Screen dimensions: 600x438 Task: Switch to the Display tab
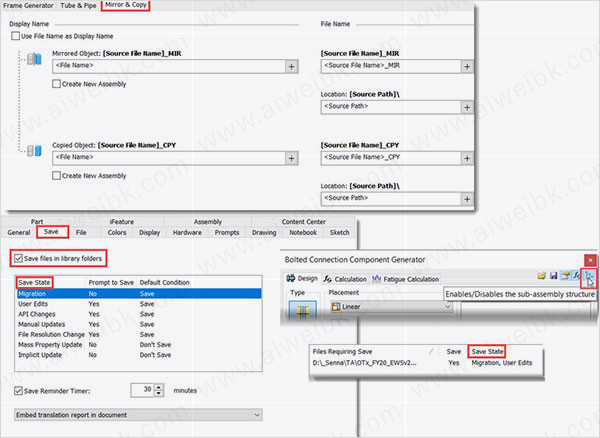point(150,232)
